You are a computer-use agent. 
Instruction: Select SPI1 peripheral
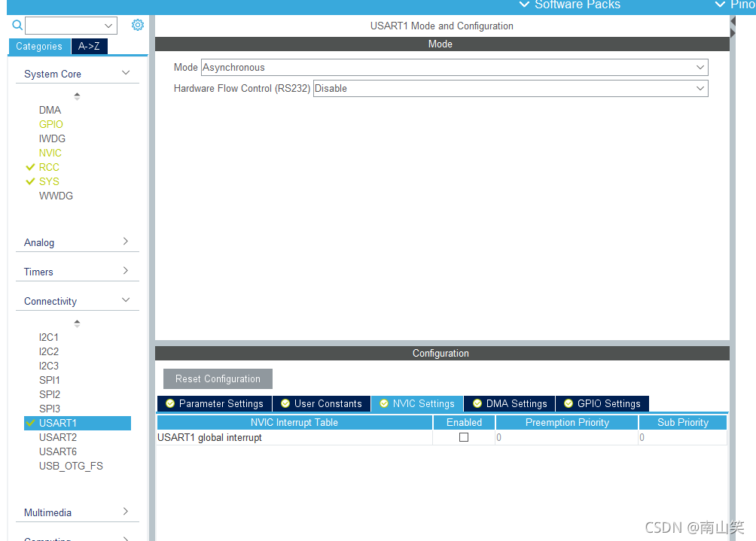(50, 380)
